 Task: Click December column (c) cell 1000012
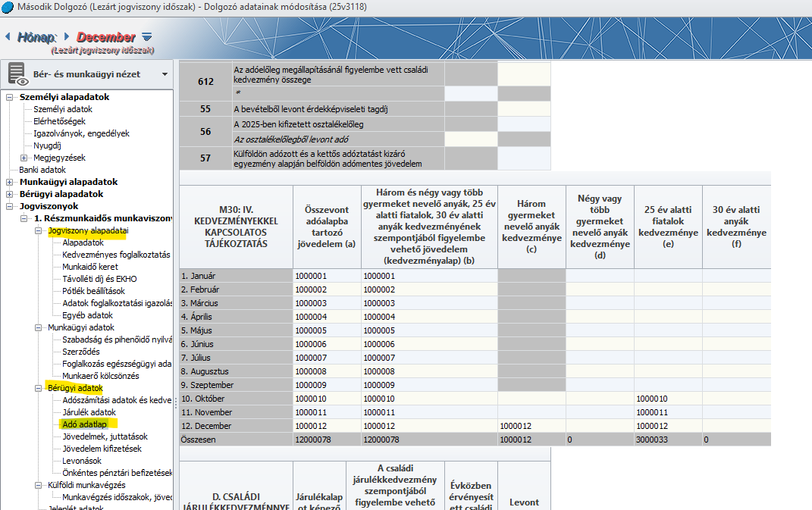tap(531, 426)
